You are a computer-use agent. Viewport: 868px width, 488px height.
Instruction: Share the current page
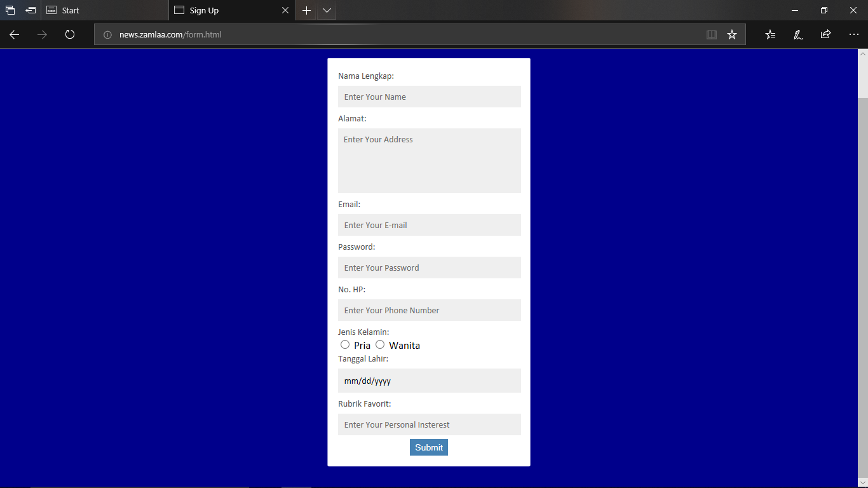click(x=825, y=34)
